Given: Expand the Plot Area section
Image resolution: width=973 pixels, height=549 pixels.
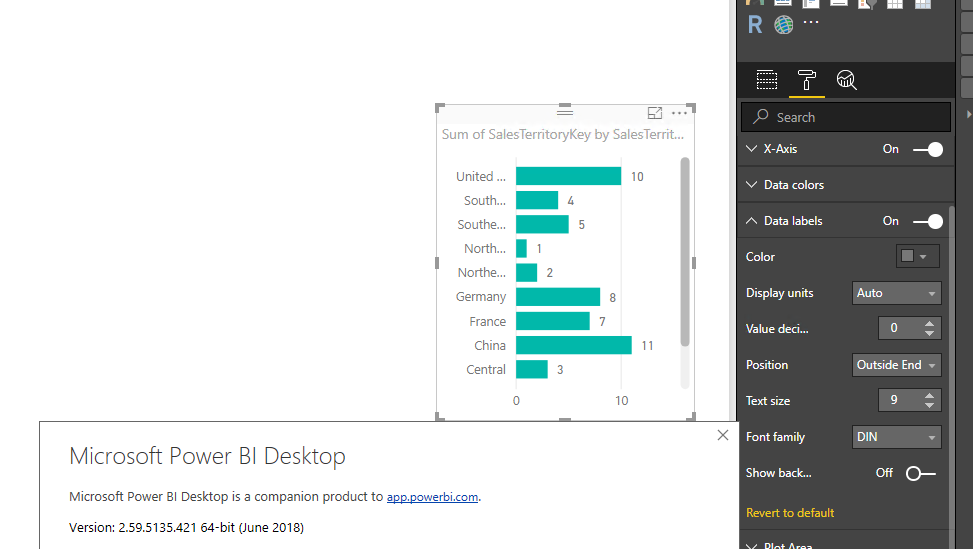Looking at the screenshot, I should pos(751,547).
